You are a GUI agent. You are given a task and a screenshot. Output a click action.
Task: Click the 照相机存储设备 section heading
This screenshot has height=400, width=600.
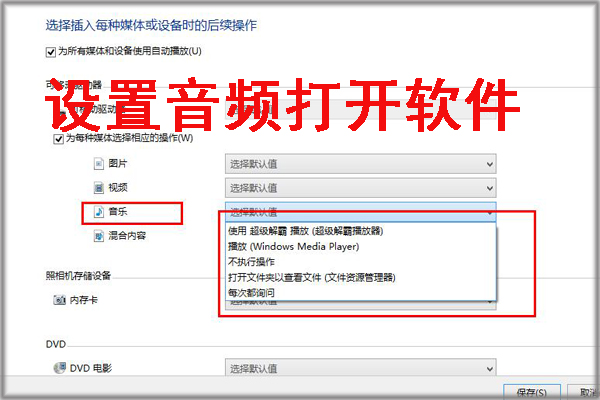(78, 276)
